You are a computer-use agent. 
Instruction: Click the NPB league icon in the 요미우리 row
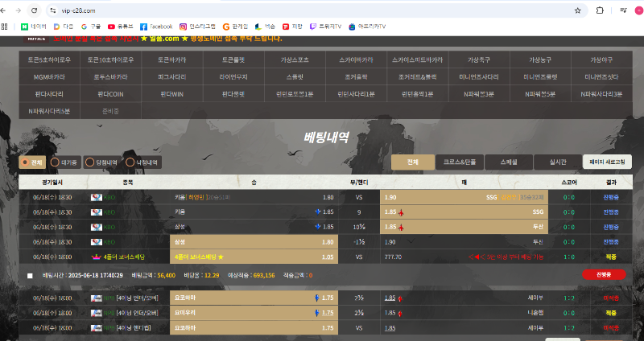(x=96, y=313)
